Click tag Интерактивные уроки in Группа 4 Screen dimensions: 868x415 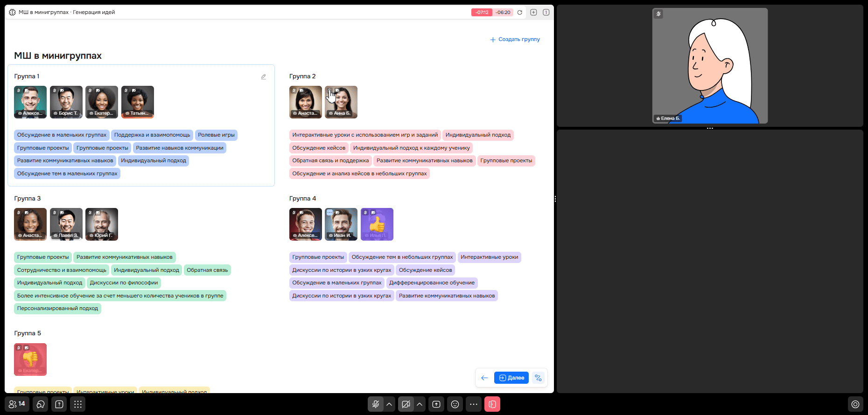[x=490, y=257]
